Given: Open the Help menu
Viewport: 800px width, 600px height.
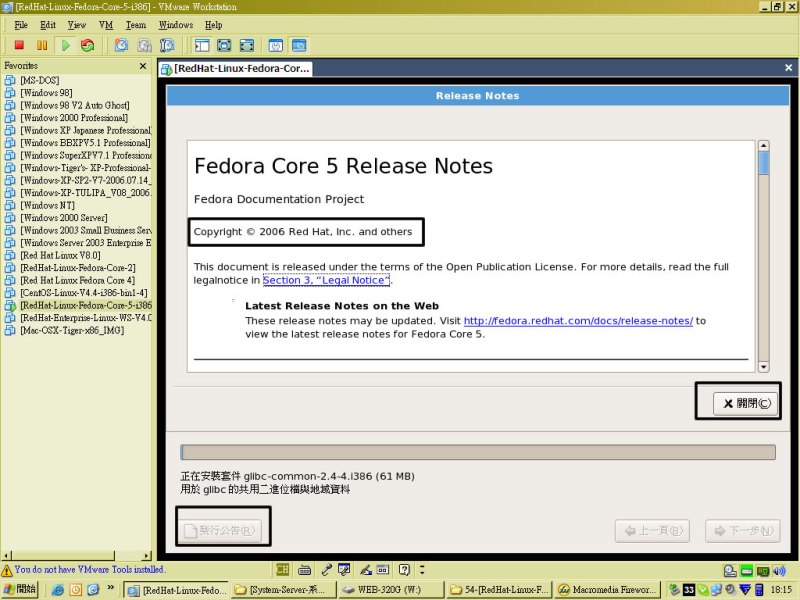Looking at the screenshot, I should coord(213,25).
